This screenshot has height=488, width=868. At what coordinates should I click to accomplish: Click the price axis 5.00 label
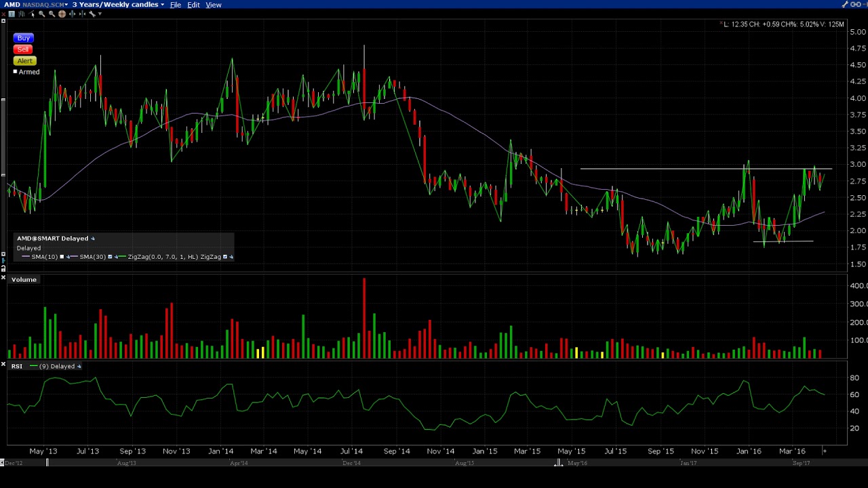pos(858,32)
